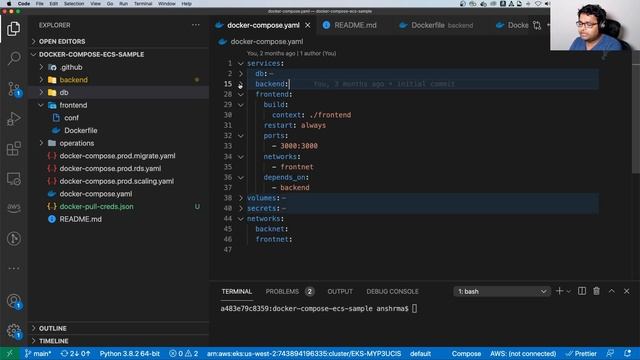Click main branch in status bar

click(38, 353)
